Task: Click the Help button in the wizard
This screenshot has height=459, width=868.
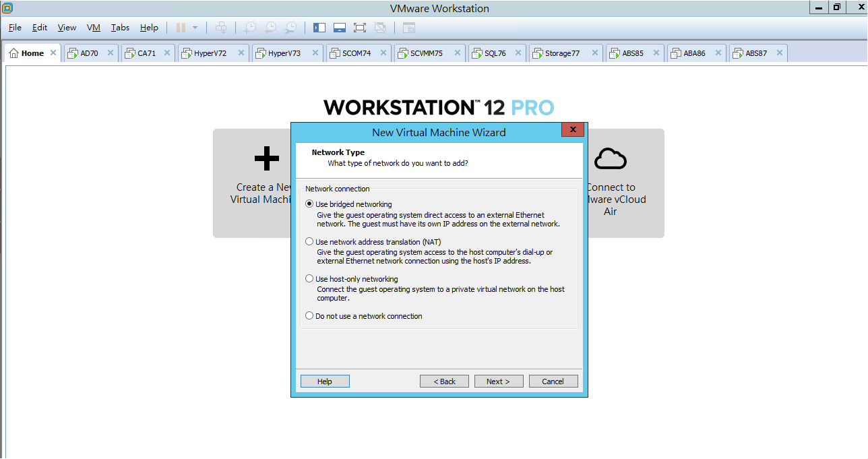Action: pos(325,381)
